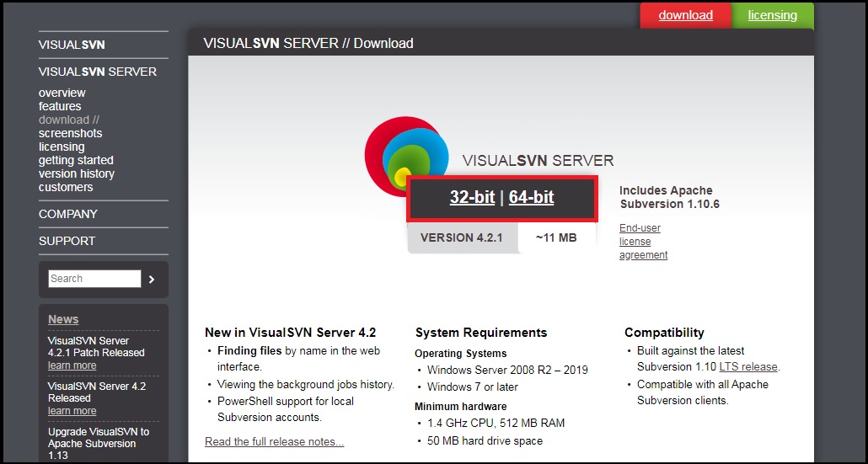868x464 pixels.
Task: Click the Windows Server 2008 R2 – 2019 text
Action: 507,370
